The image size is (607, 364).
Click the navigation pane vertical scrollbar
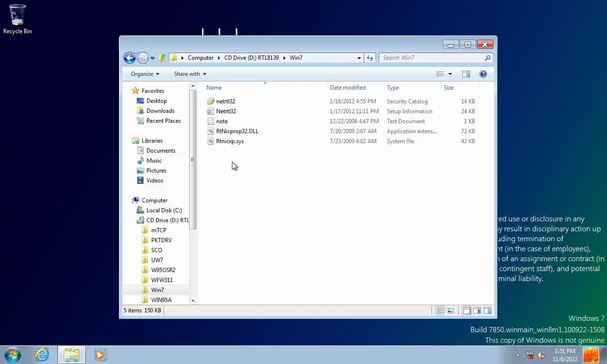coord(193,193)
